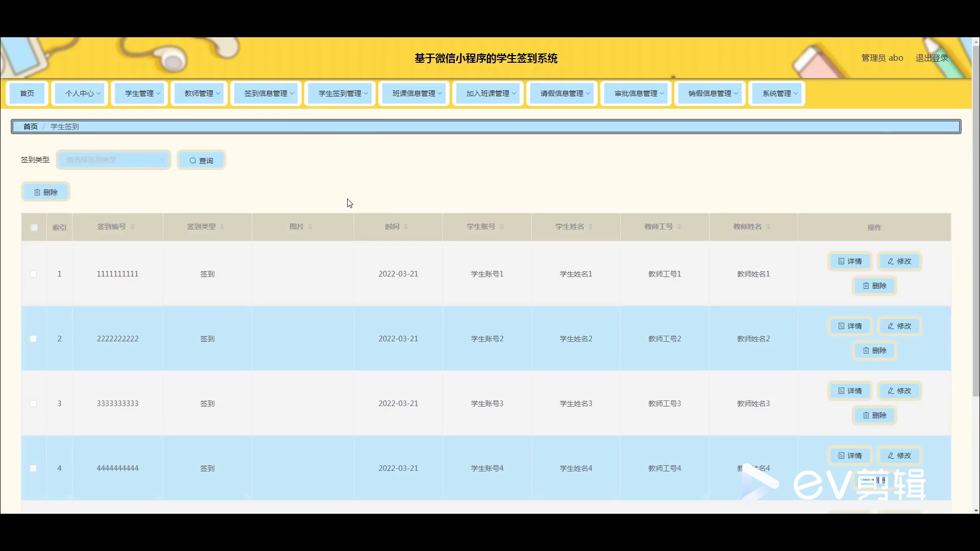
Task: Click the 教师姓名1 cell
Action: click(x=753, y=274)
